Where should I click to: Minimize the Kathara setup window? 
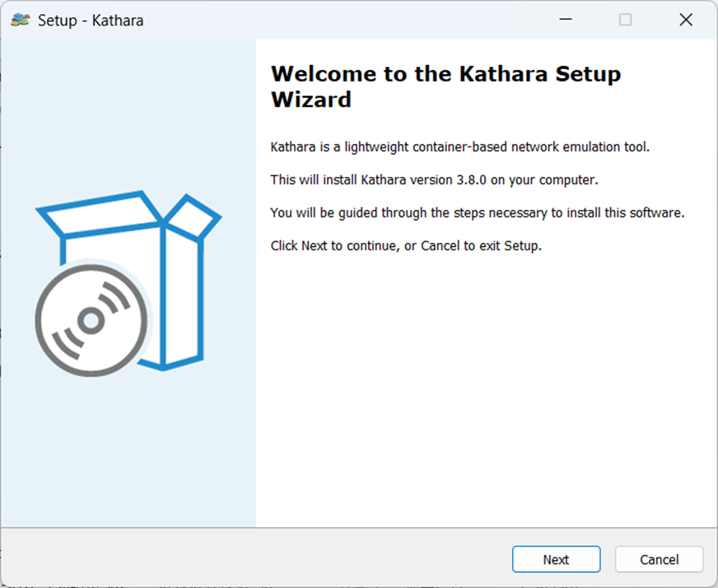click(565, 19)
